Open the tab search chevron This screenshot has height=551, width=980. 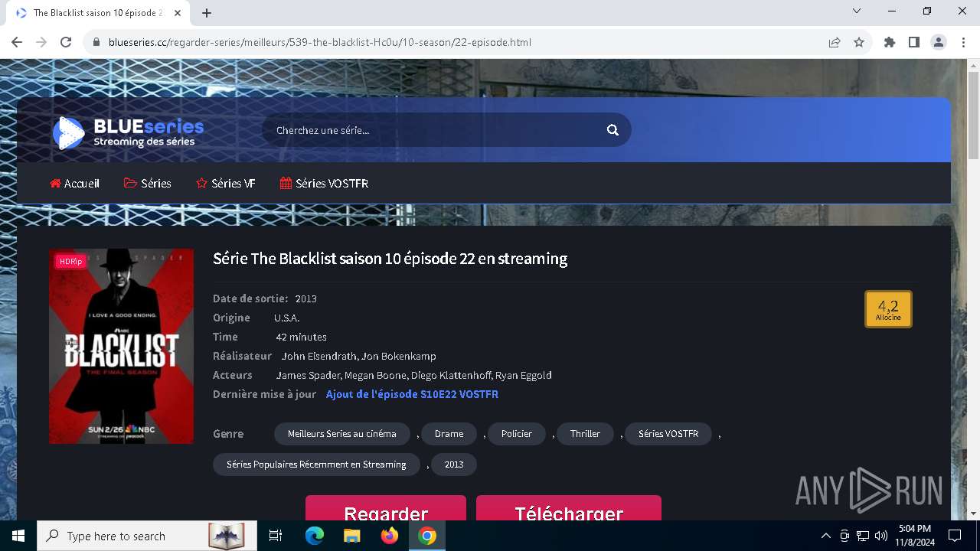point(857,11)
